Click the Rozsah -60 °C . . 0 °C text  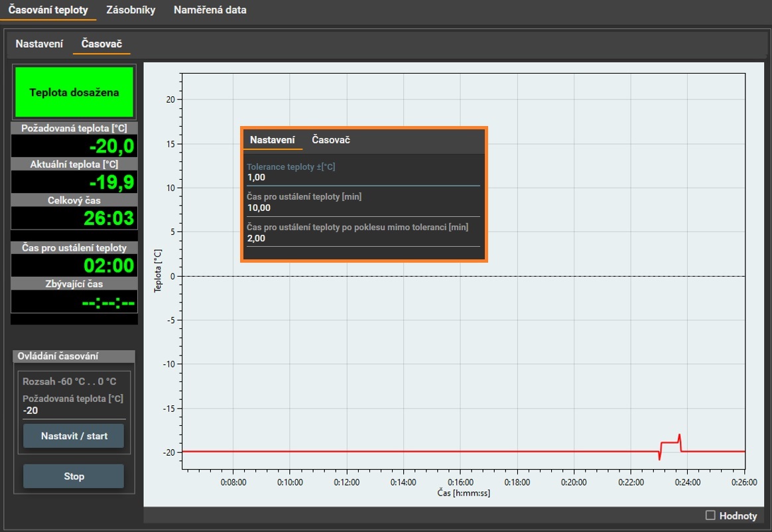(x=70, y=381)
